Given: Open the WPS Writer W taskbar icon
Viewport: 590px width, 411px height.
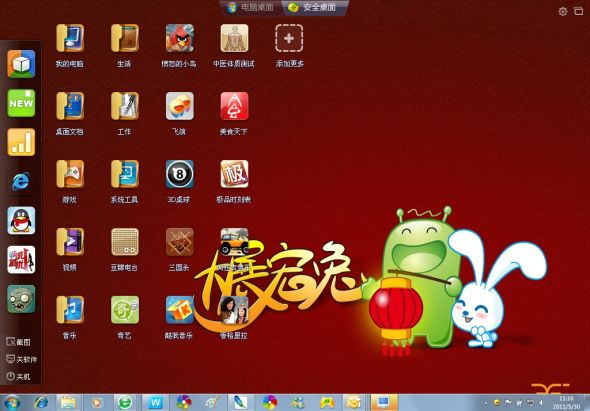Looking at the screenshot, I should pos(155,403).
